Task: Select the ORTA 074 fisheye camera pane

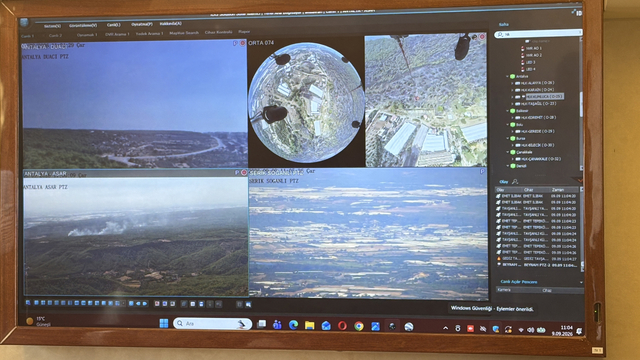Action: coord(306,103)
